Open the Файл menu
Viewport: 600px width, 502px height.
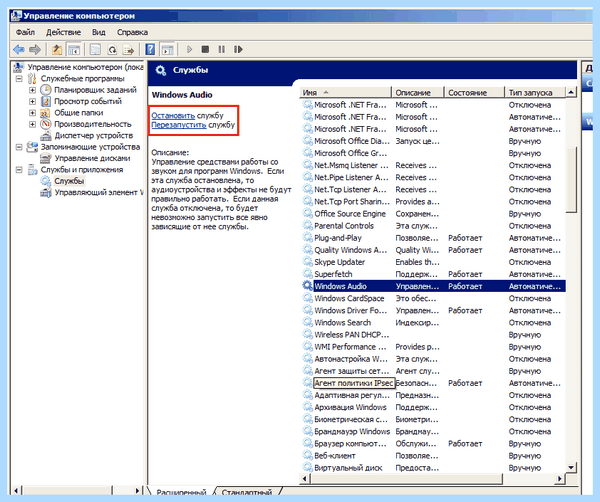point(25,32)
